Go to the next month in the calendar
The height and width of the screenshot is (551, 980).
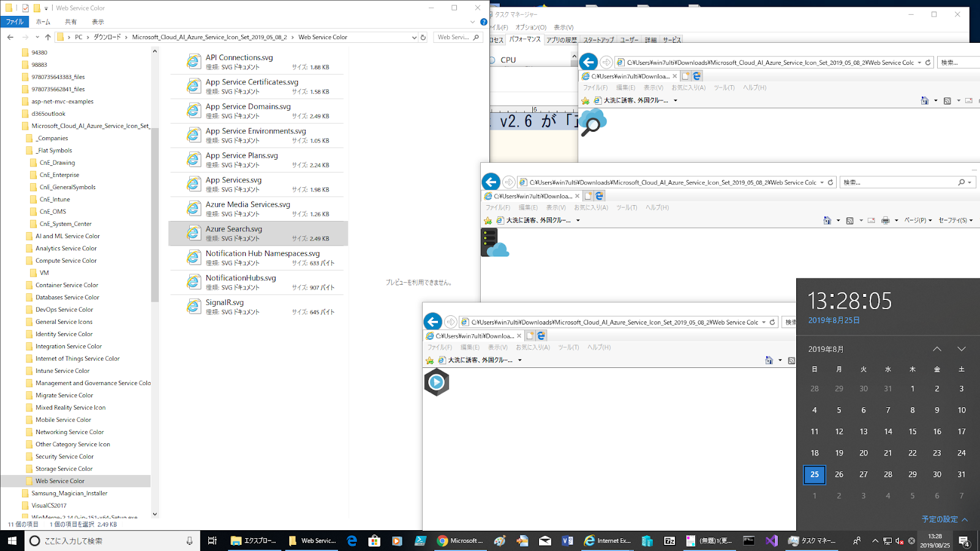tap(962, 349)
